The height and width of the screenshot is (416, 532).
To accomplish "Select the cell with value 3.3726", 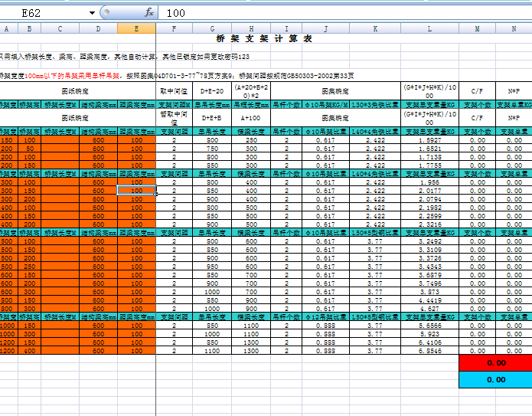I will coord(429,258).
